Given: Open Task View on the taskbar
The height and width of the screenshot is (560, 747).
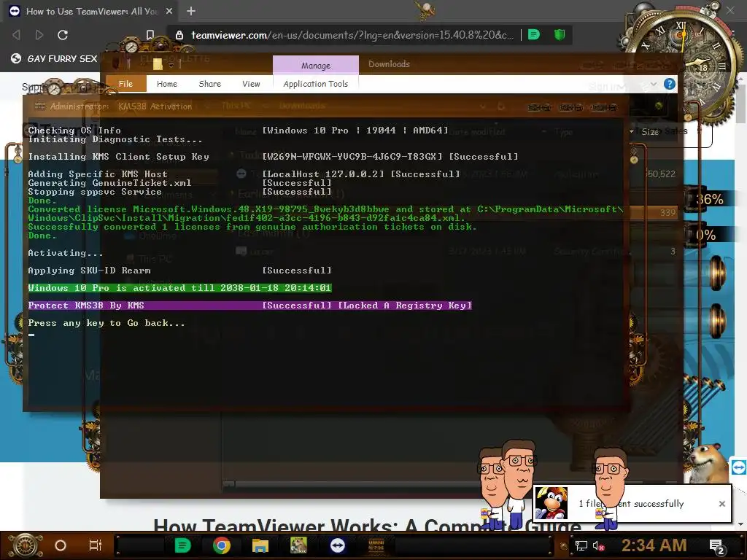Looking at the screenshot, I should coord(96,545).
